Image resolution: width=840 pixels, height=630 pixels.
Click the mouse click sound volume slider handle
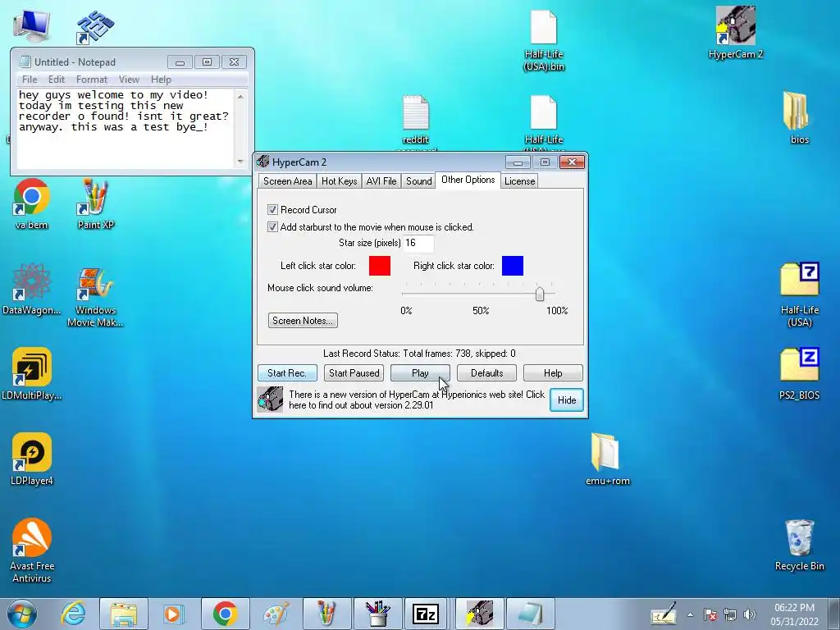coord(540,294)
